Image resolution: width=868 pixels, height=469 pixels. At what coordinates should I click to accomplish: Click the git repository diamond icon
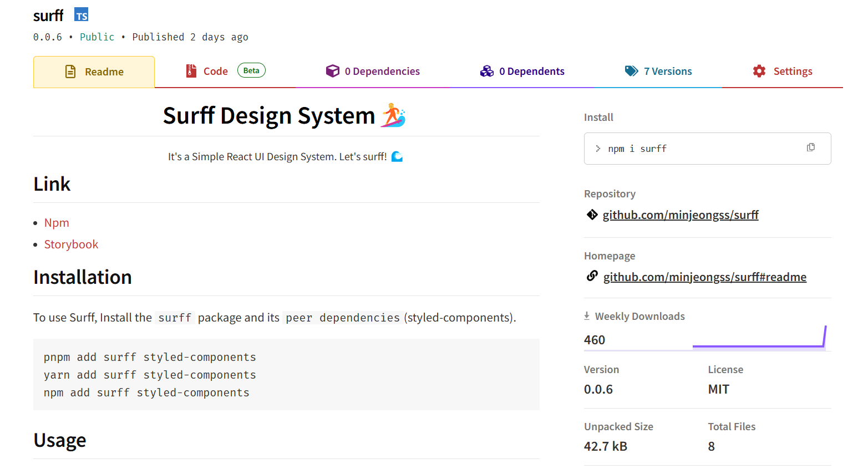592,215
